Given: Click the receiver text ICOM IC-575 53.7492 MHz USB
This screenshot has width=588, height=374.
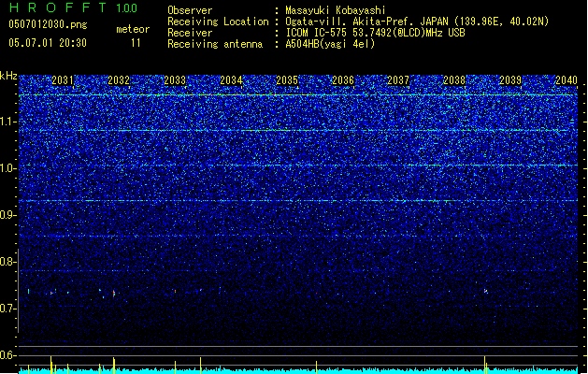Looking at the screenshot, I should pyautogui.click(x=376, y=33).
